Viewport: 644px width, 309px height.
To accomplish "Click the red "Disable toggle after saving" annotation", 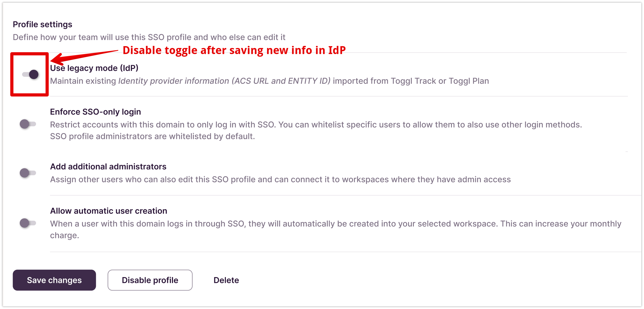I will [x=234, y=50].
